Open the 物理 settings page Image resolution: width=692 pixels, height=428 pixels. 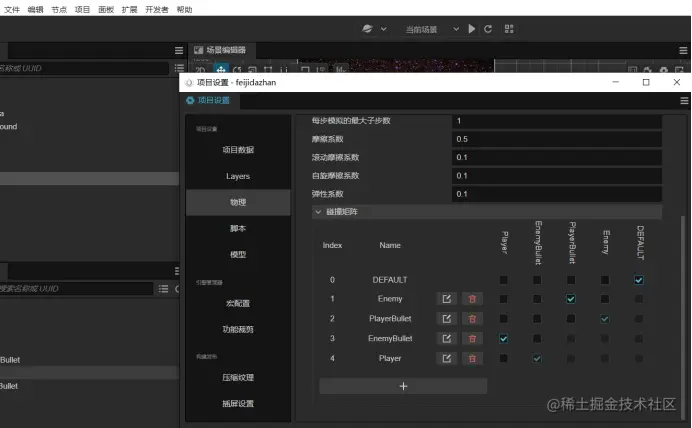pos(238,202)
